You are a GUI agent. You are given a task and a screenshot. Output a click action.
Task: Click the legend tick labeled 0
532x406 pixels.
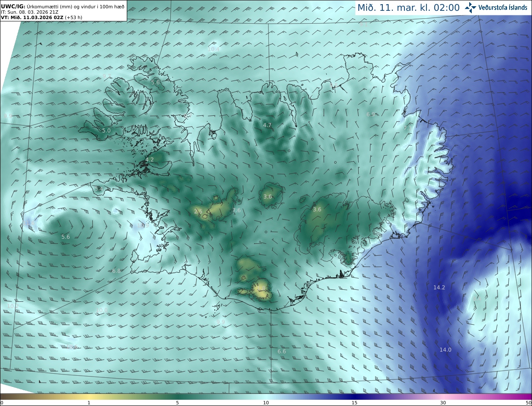click(x=2, y=403)
